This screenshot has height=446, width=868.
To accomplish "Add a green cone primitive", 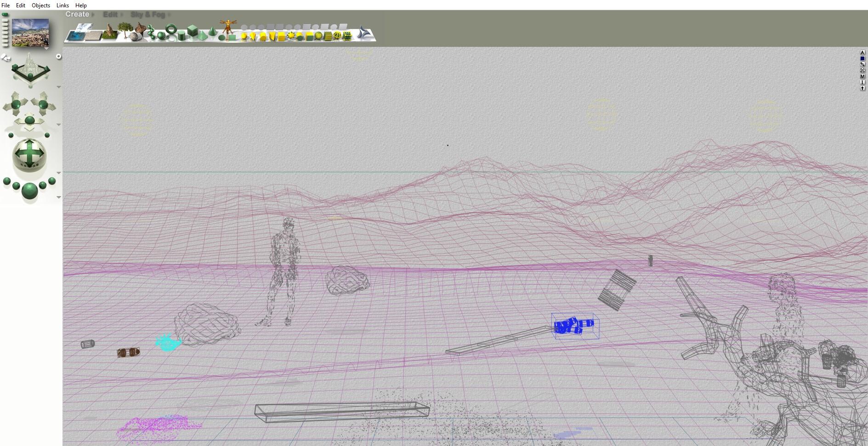I will [x=212, y=31].
